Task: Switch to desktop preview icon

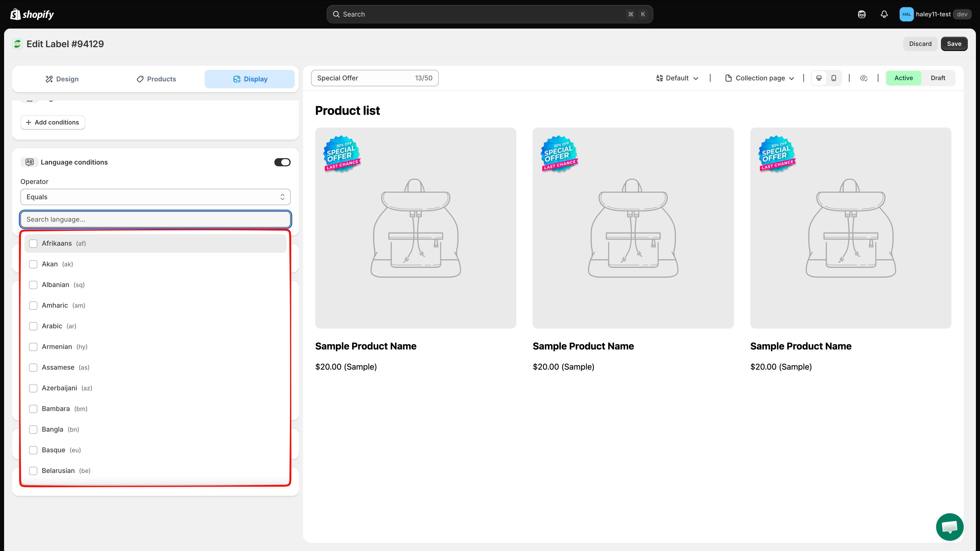Action: tap(819, 78)
